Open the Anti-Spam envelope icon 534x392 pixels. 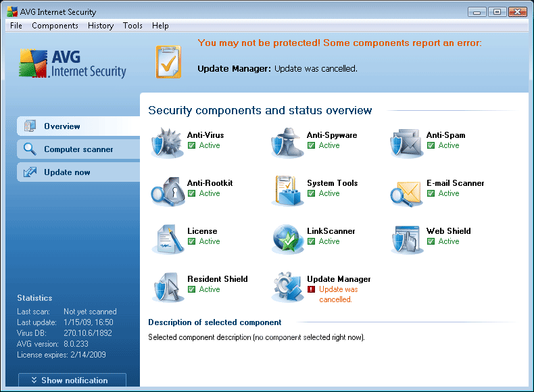click(407, 143)
